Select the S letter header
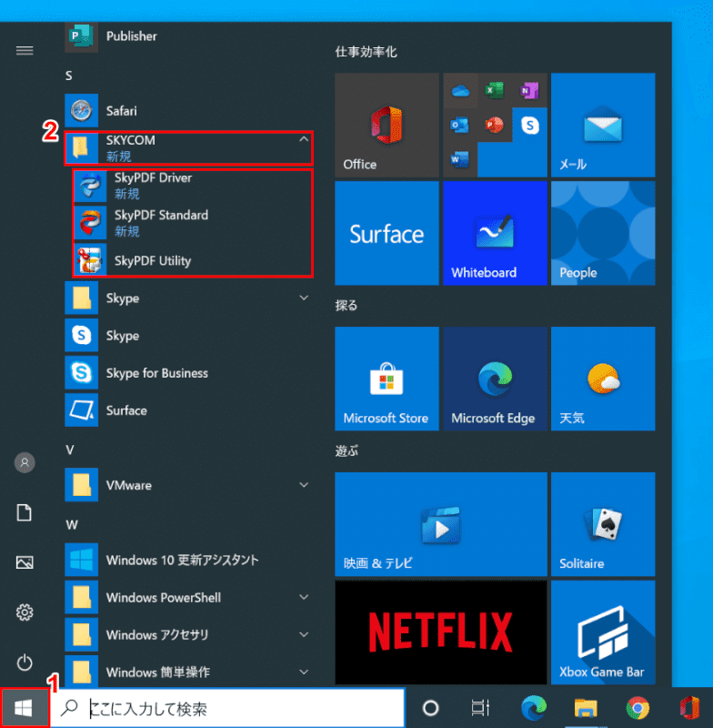Screen dimensions: 713x728 [68, 76]
